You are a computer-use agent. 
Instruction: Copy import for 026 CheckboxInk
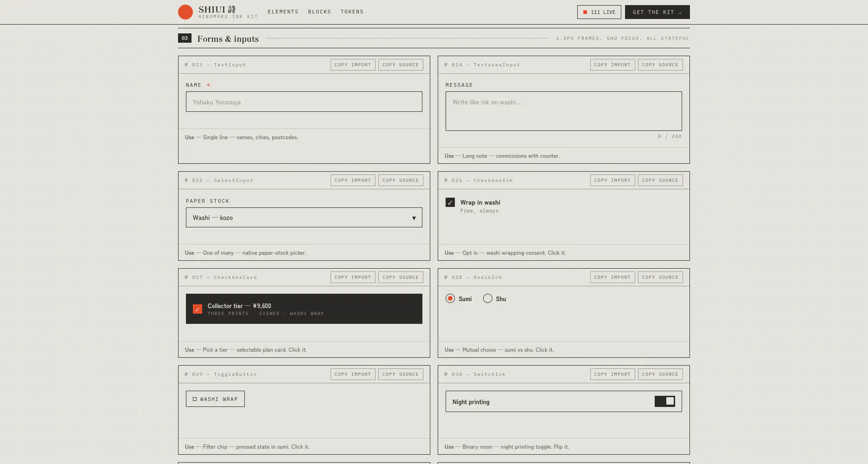613,180
